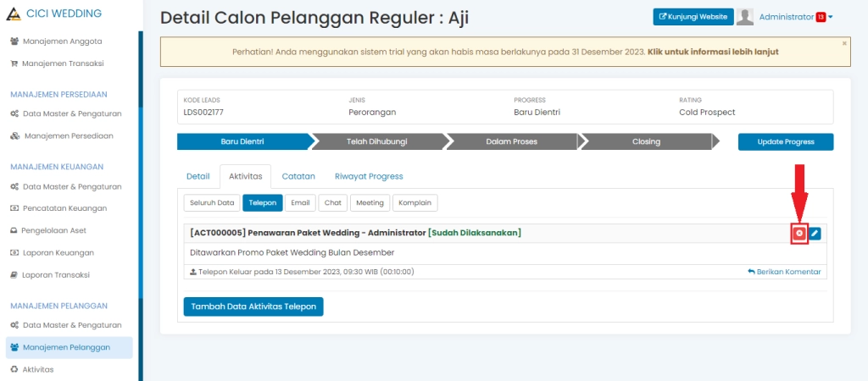
Task: Click the Administrator avatar image
Action: click(x=745, y=17)
